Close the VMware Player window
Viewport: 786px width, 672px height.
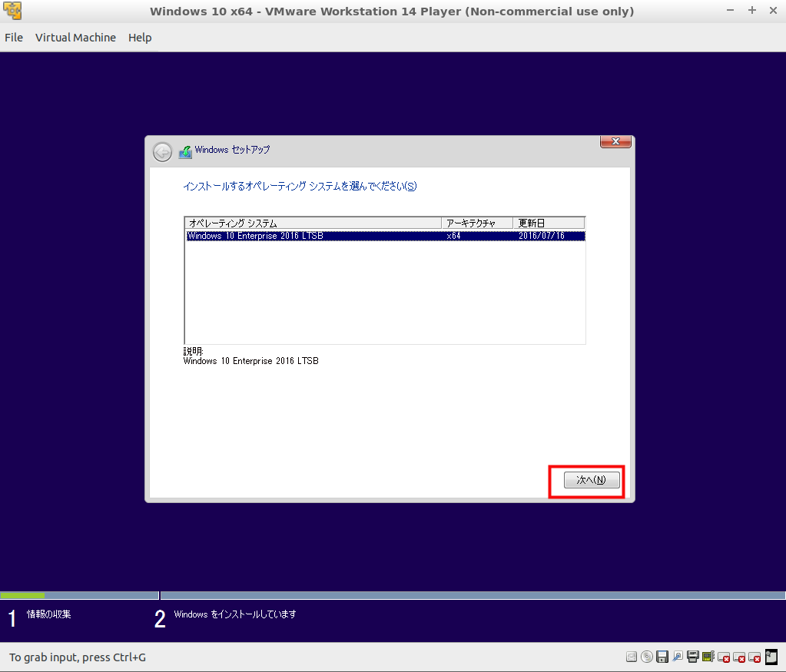(x=773, y=11)
